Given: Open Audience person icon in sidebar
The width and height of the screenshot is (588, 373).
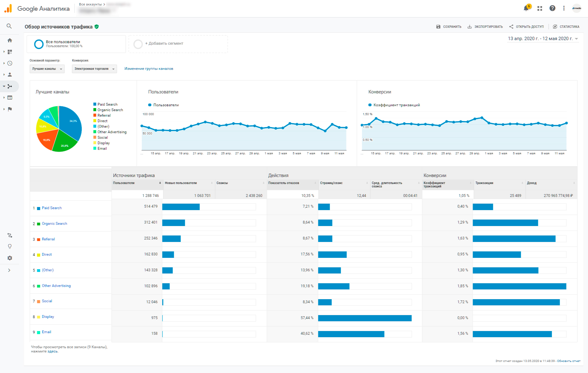Looking at the screenshot, I should coord(10,74).
